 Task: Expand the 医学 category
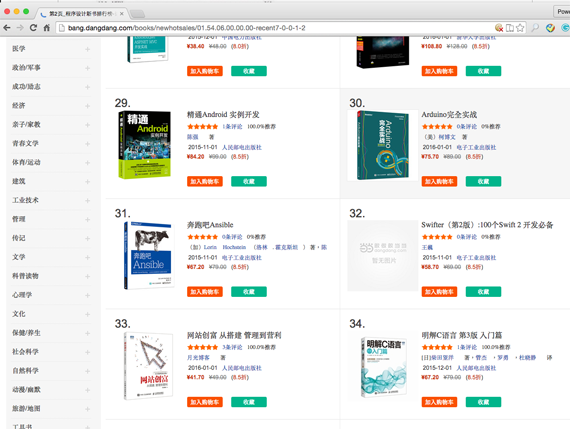[87, 49]
